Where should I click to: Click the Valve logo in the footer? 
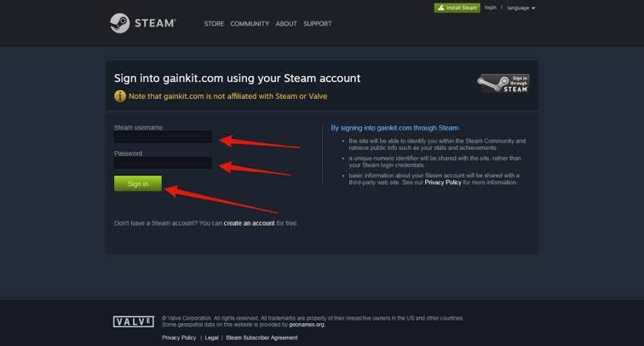[134, 321]
